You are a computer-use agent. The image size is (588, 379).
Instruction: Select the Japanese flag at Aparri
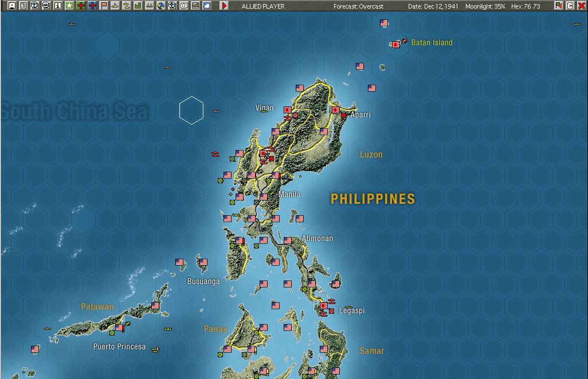[x=336, y=110]
